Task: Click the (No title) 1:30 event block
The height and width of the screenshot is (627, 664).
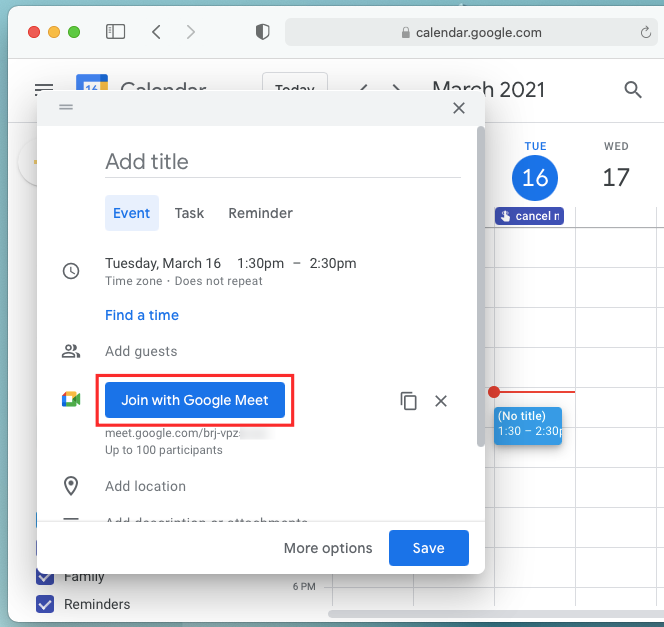Action: (528, 425)
